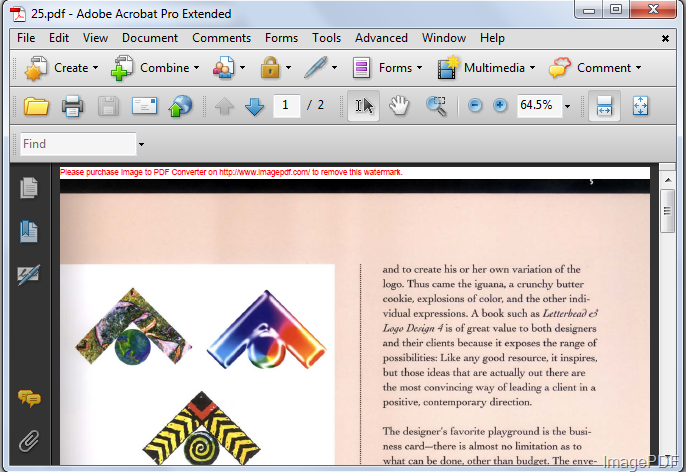Viewport: 686px width, 472px height.
Task: Open the Comments panel in sidebar
Action: pyautogui.click(x=29, y=399)
